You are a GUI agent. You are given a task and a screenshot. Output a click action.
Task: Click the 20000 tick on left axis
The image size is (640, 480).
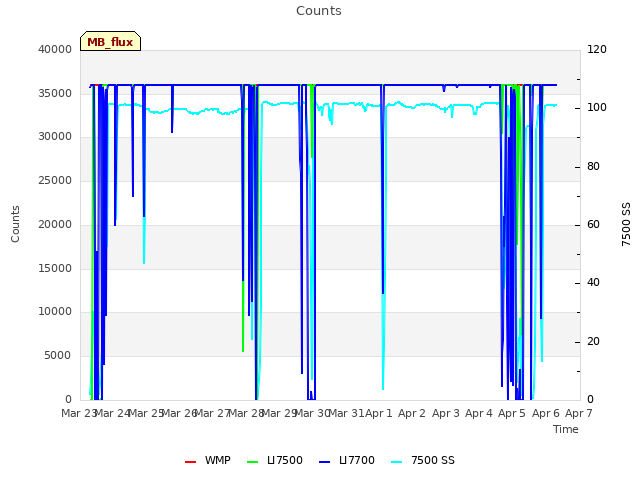coord(55,224)
